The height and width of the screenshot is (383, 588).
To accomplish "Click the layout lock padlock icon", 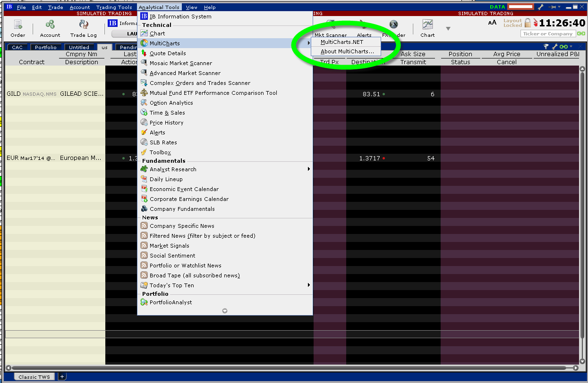I will 528,23.
